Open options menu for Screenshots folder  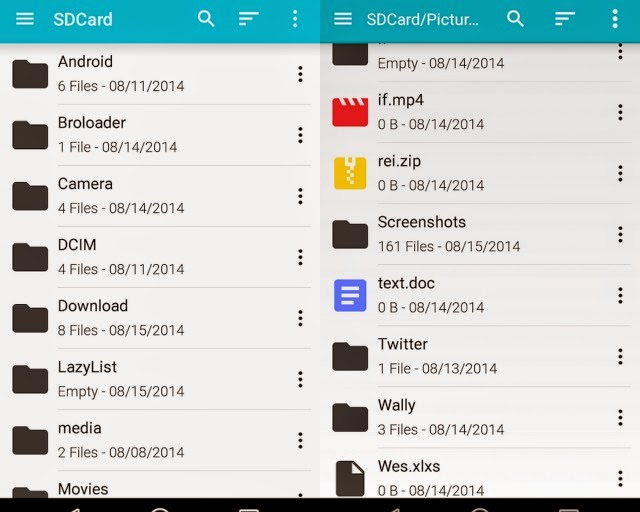pyautogui.click(x=620, y=234)
